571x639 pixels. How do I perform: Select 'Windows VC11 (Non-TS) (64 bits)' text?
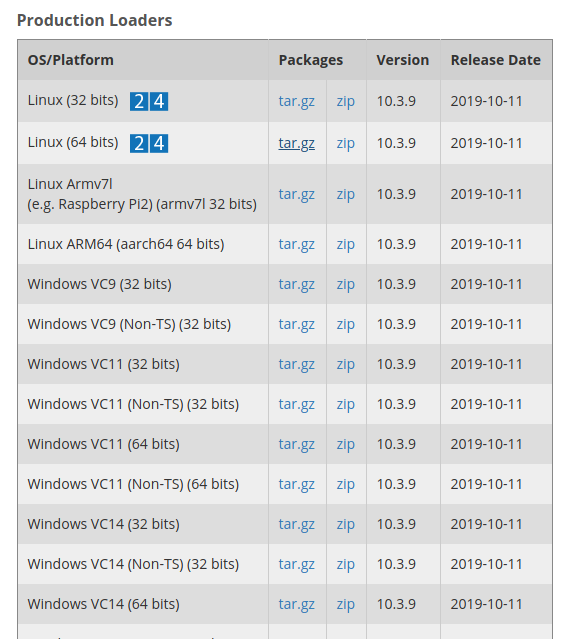click(133, 484)
